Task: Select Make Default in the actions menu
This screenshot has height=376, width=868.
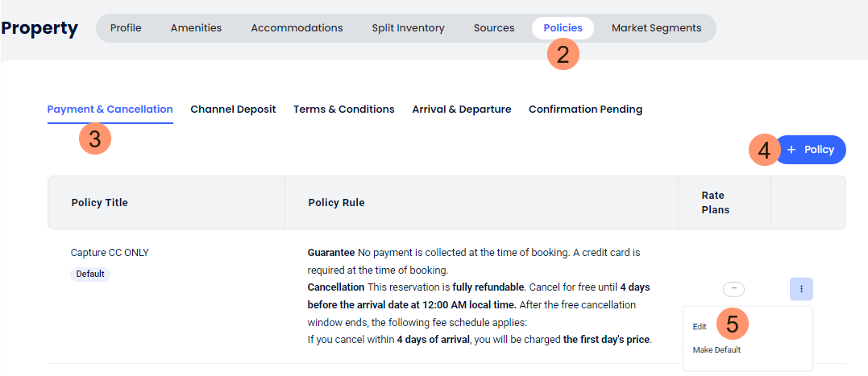Action: pos(716,350)
